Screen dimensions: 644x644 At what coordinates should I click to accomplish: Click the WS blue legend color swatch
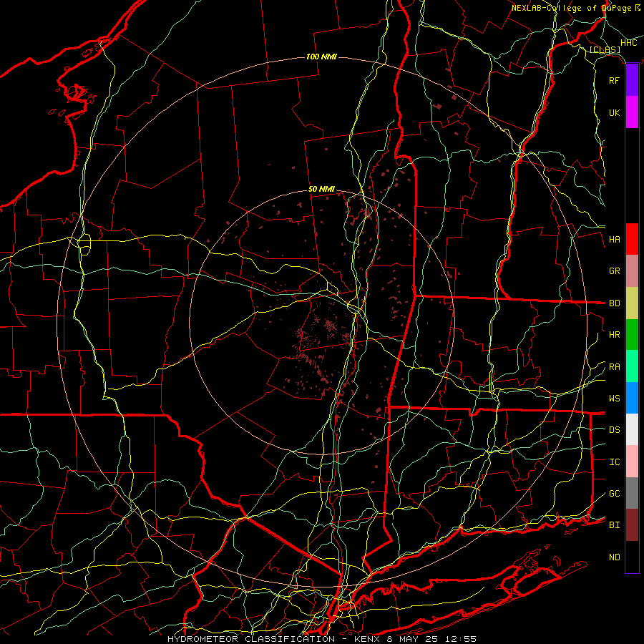(632, 398)
